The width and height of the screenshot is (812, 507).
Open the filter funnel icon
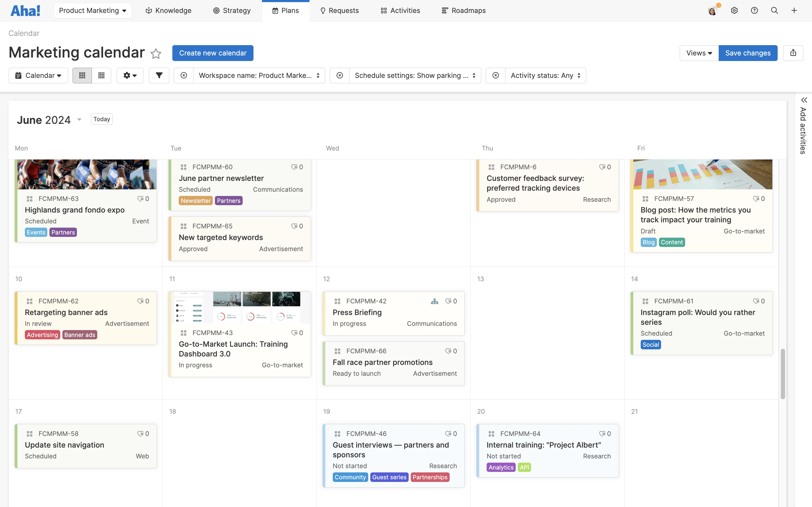[159, 76]
